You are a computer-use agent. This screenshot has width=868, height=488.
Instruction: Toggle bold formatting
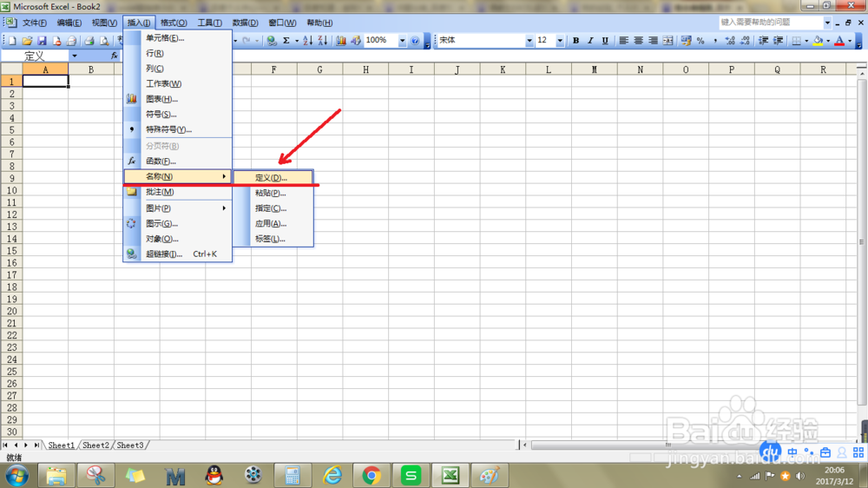point(575,41)
